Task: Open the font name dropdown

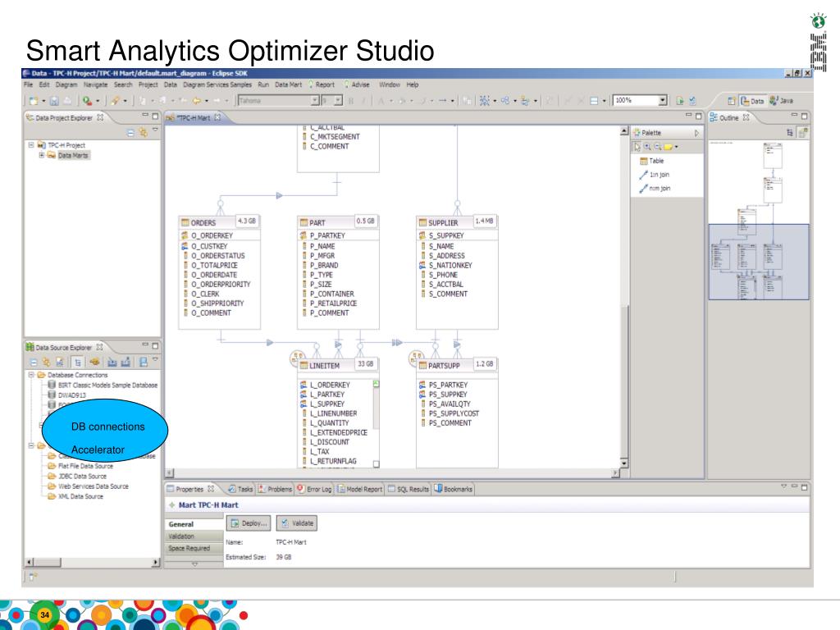Action: [315, 100]
